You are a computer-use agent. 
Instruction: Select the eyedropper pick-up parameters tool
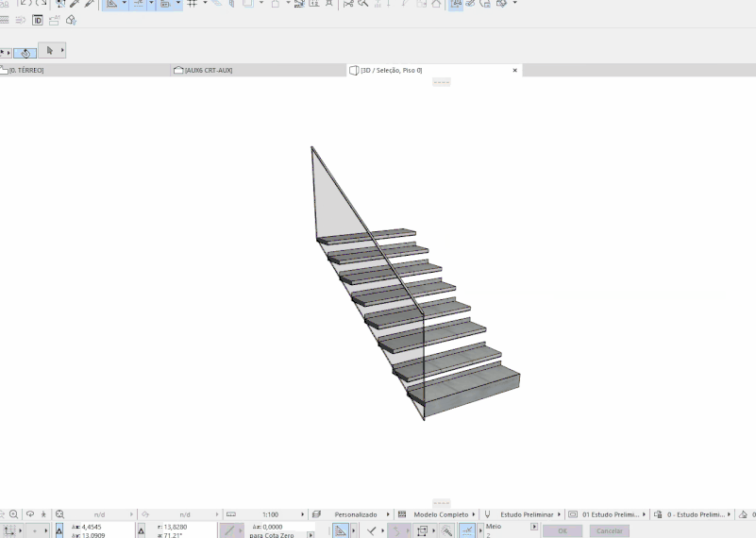75,4
